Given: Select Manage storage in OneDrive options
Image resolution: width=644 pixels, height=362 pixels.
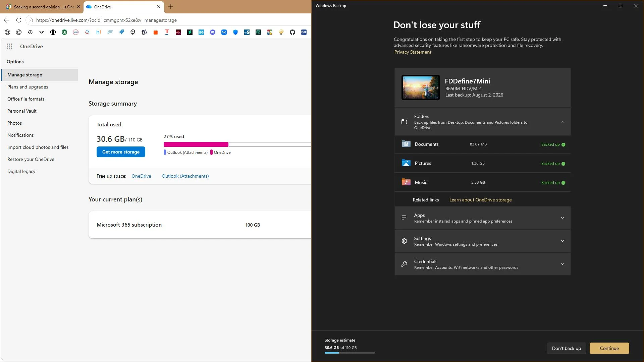Looking at the screenshot, I should [x=40, y=75].
